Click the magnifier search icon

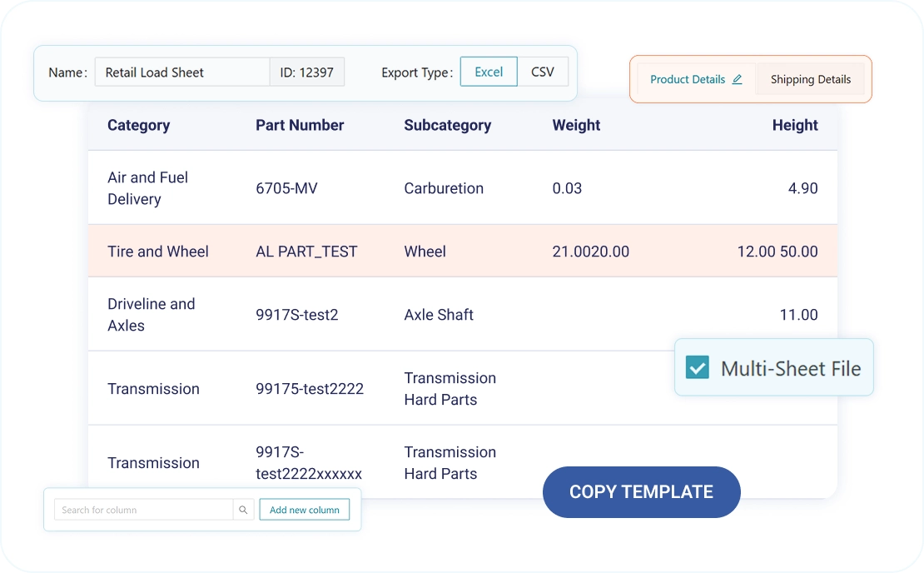point(243,510)
